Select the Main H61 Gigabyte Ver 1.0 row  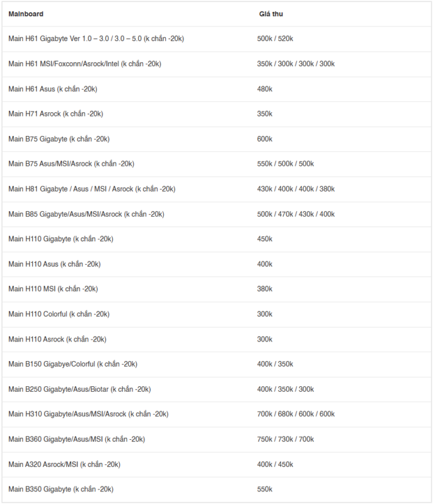pos(217,39)
